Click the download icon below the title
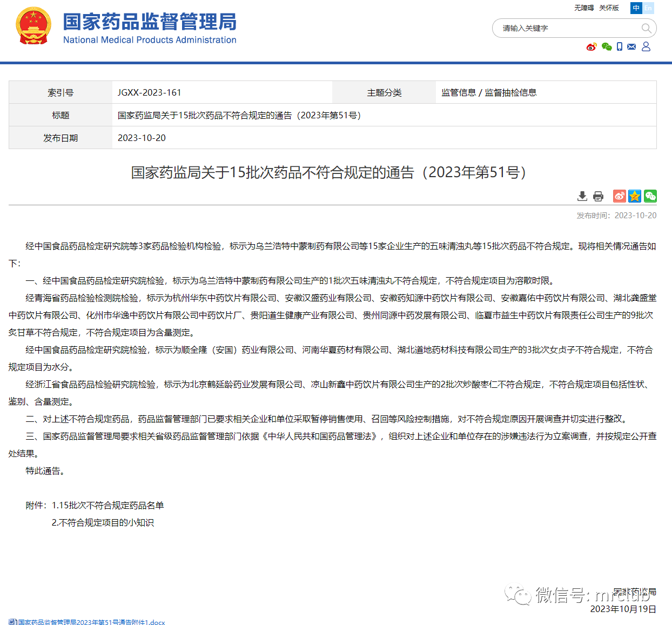Screen dimensions: 672x625 coord(582,196)
